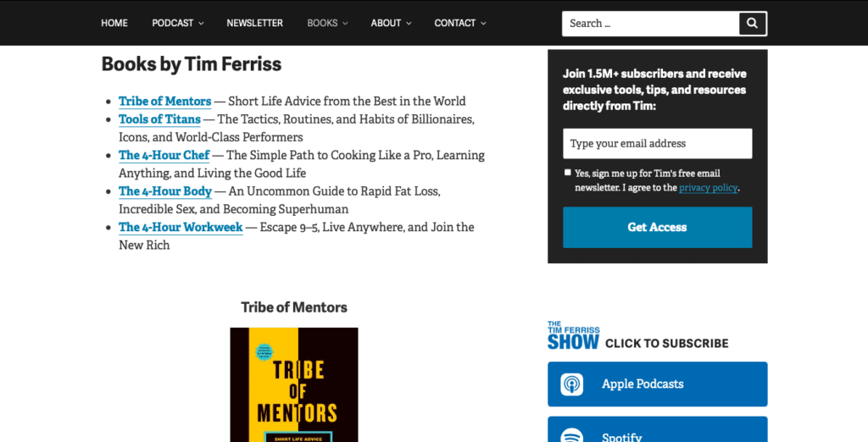Select the Tribe of Mentors book cover

[x=294, y=385]
